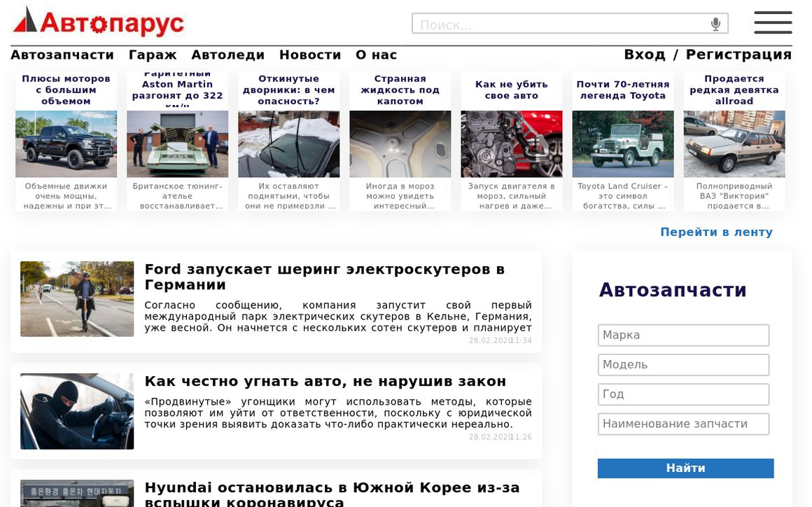Open the green Aston Martin concept image

pos(177,144)
